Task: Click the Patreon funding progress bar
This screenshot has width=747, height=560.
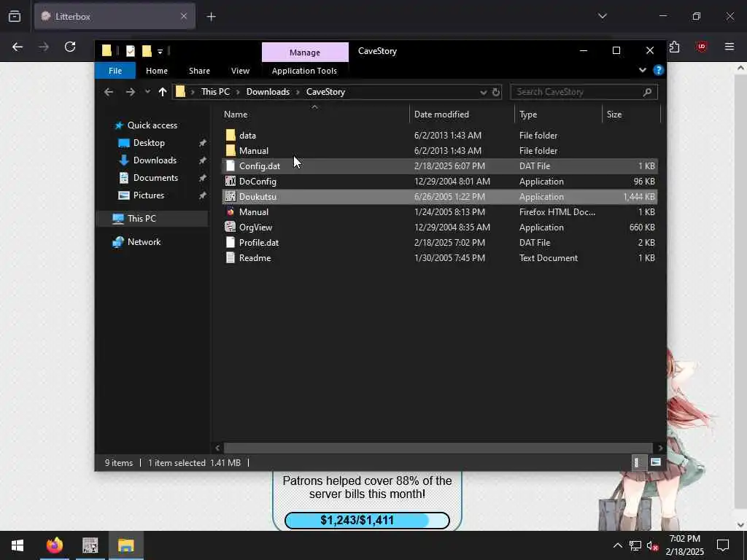Action: 367,520
